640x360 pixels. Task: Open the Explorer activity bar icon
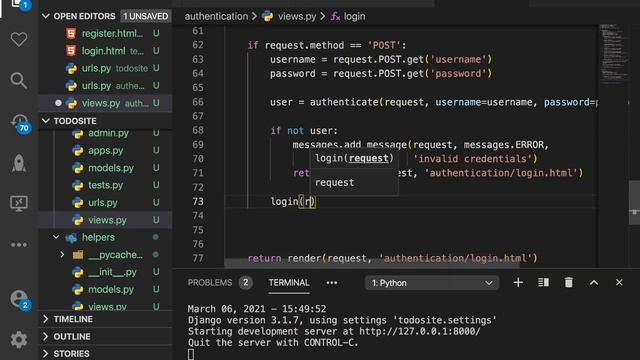coord(19,4)
